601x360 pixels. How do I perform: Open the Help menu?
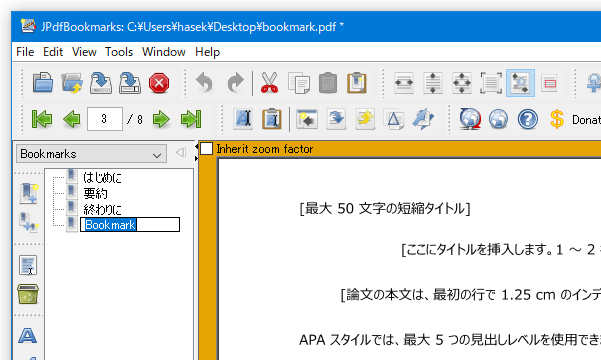(x=207, y=52)
